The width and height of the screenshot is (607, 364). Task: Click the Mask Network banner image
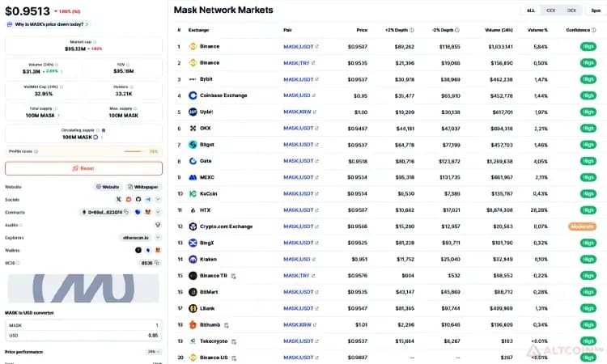pyautogui.click(x=83, y=288)
